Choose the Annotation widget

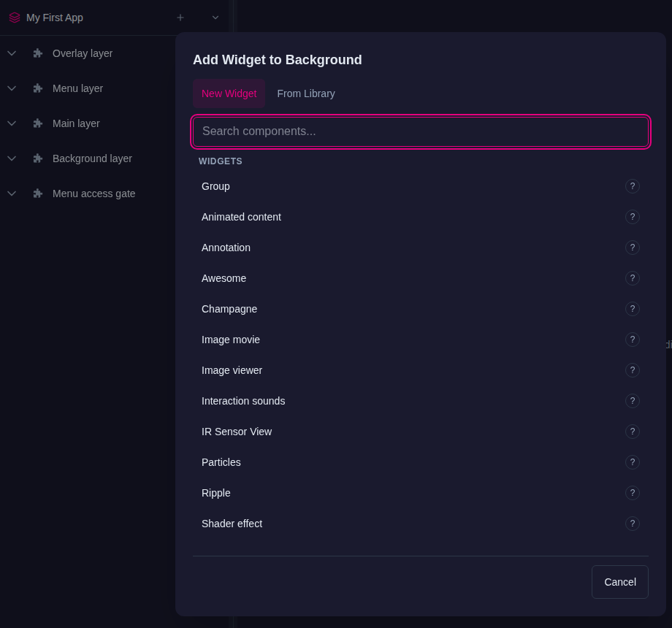pyautogui.click(x=421, y=248)
